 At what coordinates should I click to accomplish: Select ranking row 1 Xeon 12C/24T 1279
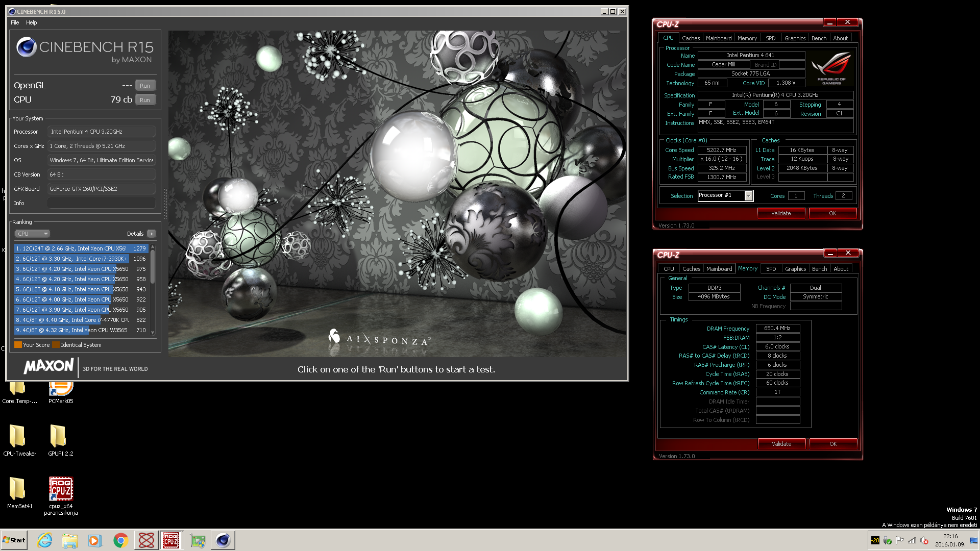pyautogui.click(x=81, y=248)
